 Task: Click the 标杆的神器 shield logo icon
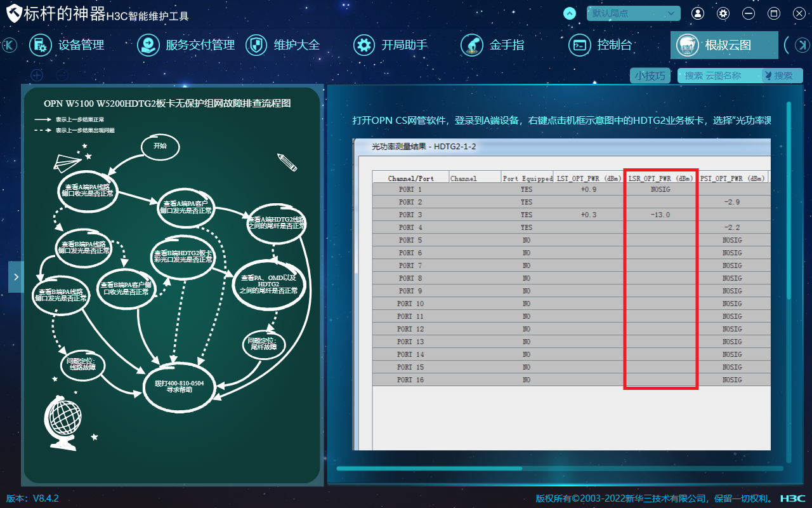point(14,14)
